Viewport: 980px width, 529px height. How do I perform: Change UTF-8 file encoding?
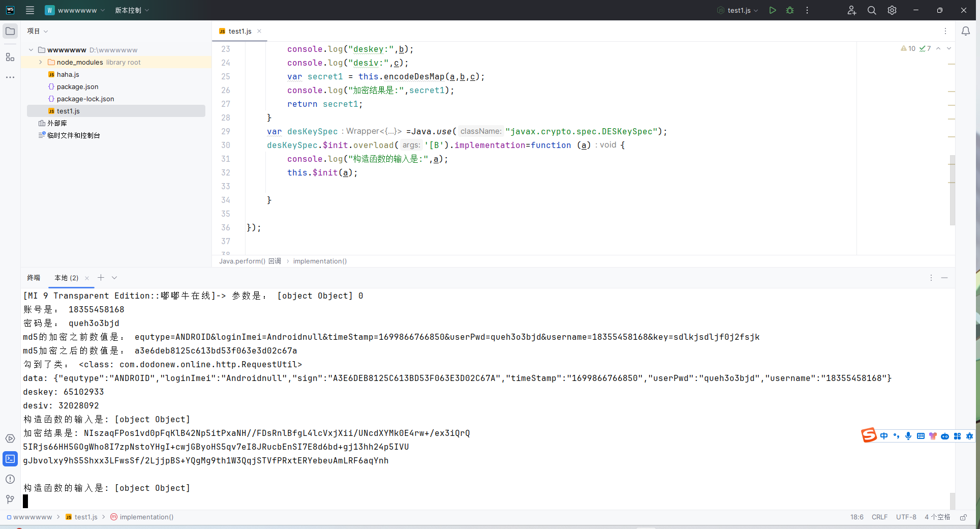[906, 517]
